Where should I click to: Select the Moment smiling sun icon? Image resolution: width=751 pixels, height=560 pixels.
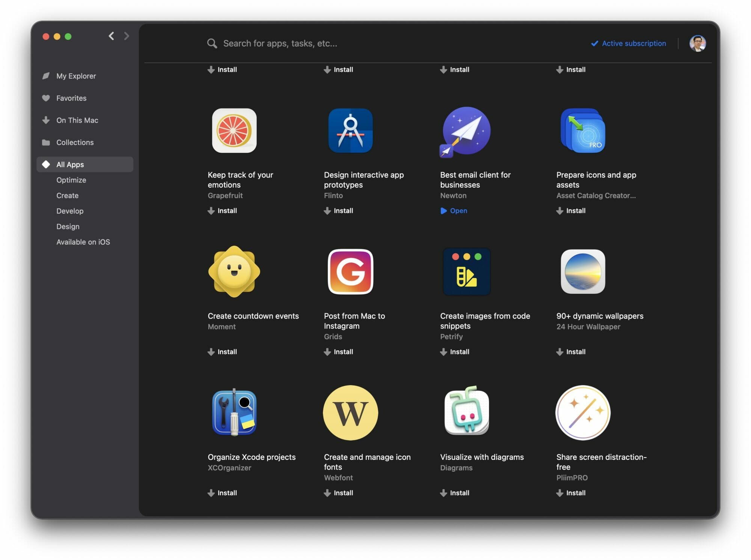(x=234, y=271)
